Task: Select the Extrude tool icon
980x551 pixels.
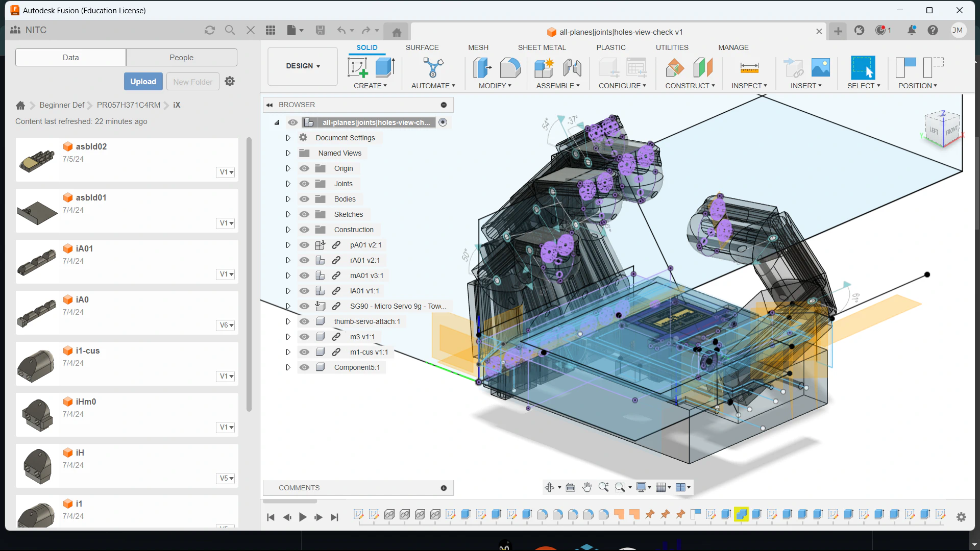Action: click(x=385, y=68)
